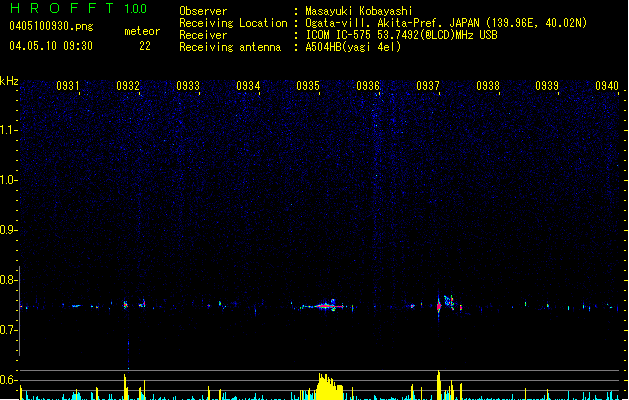Select the 0934 time marker
This screenshot has height=400, width=629.
tap(248, 86)
